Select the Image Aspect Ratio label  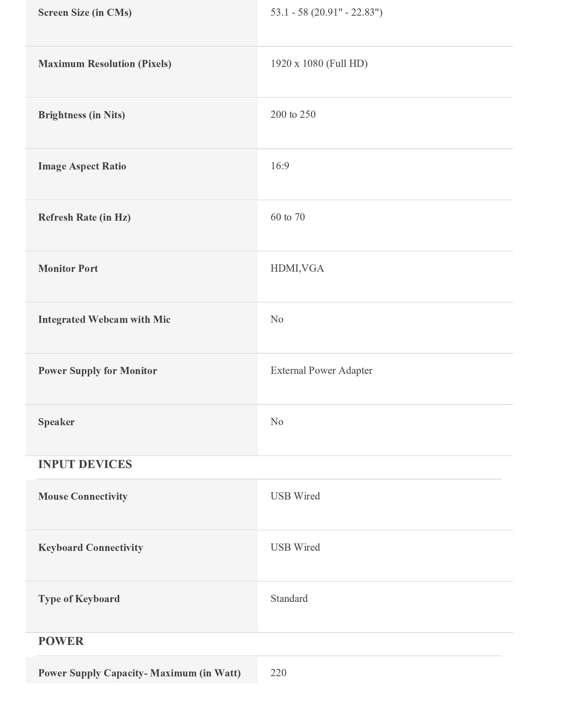pyautogui.click(x=82, y=166)
